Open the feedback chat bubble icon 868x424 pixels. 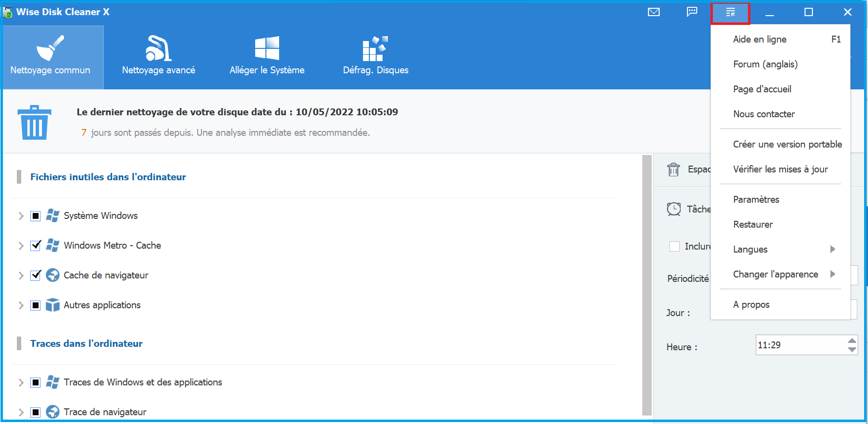pos(692,12)
